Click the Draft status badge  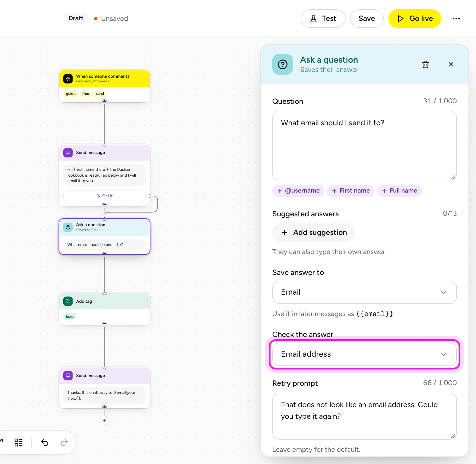pos(76,18)
